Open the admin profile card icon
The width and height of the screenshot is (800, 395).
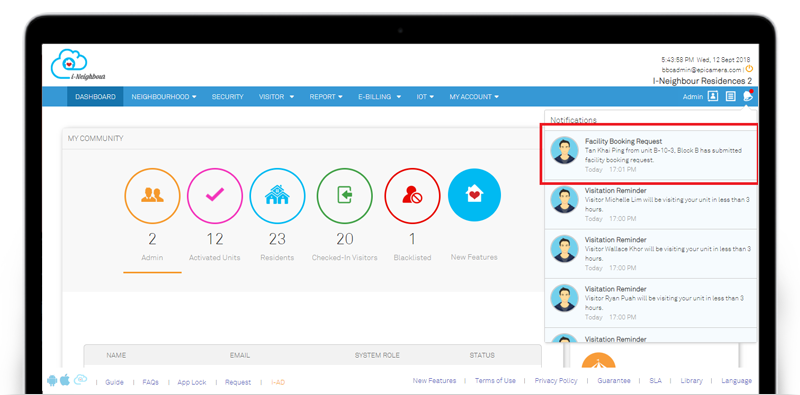[x=713, y=96]
